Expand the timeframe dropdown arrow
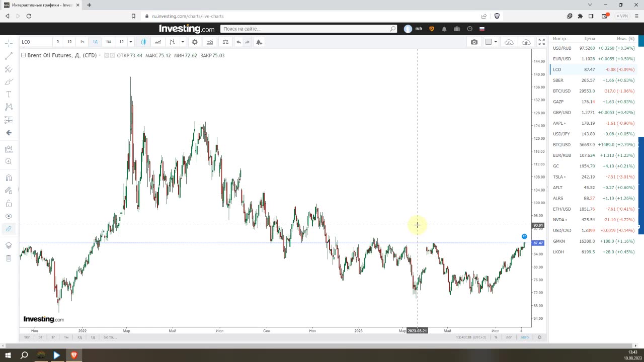 (131, 42)
